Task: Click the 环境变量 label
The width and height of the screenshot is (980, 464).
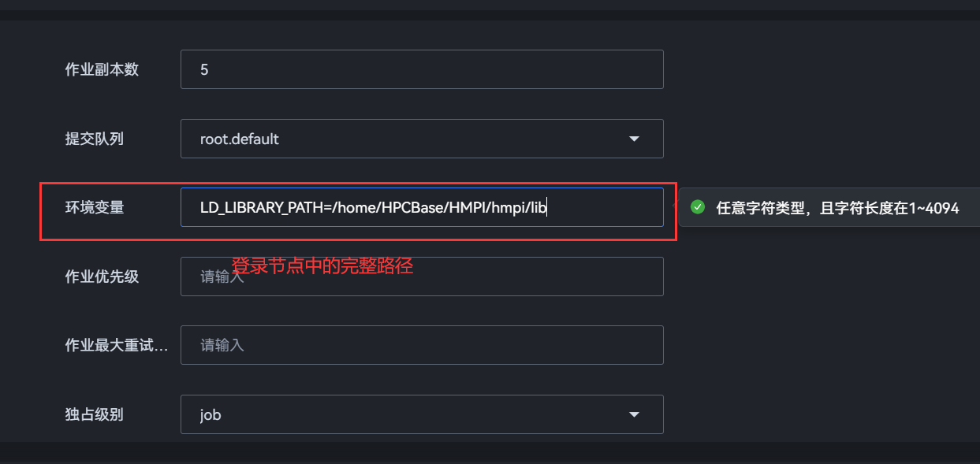Action: [95, 208]
